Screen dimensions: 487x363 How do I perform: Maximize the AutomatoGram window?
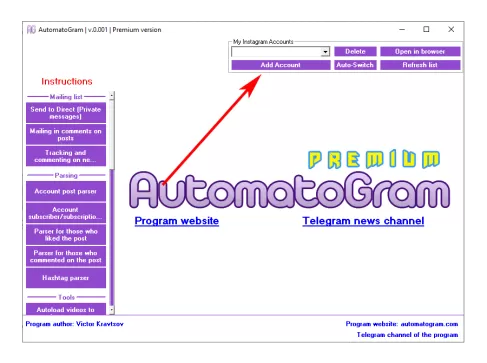(x=426, y=29)
